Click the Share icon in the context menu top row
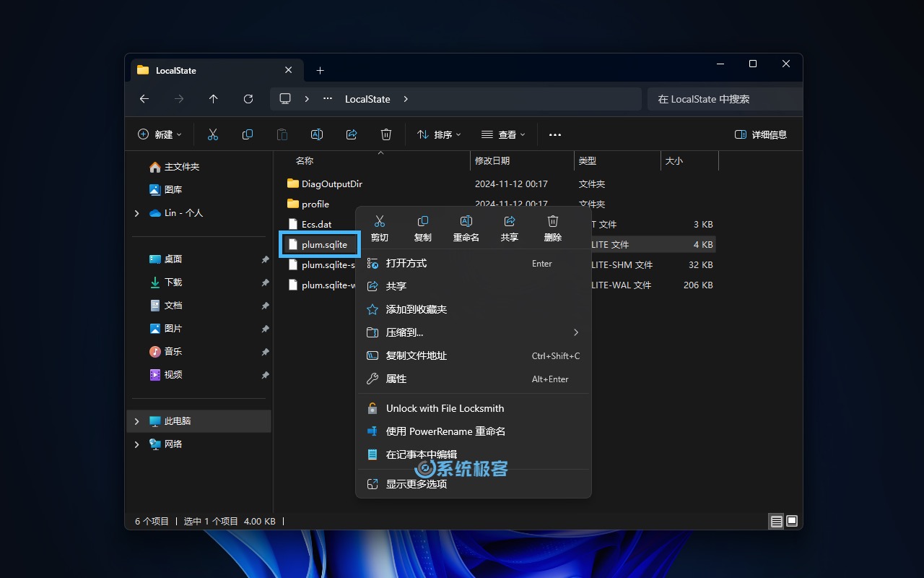 [510, 221]
